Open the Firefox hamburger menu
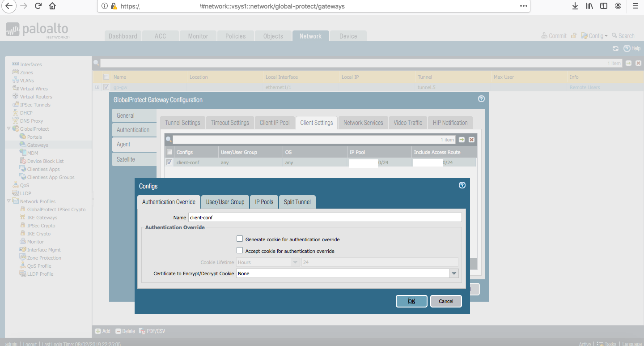This screenshot has width=644, height=346. (635, 6)
